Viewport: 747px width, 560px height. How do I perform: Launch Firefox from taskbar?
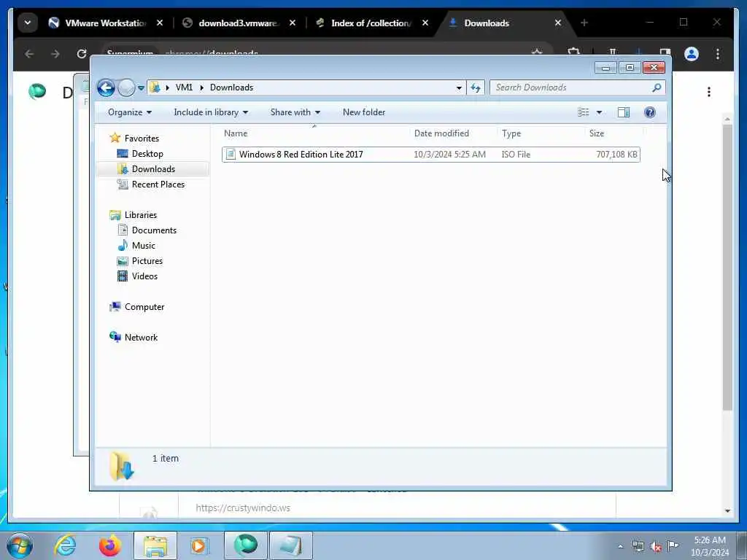coord(110,545)
